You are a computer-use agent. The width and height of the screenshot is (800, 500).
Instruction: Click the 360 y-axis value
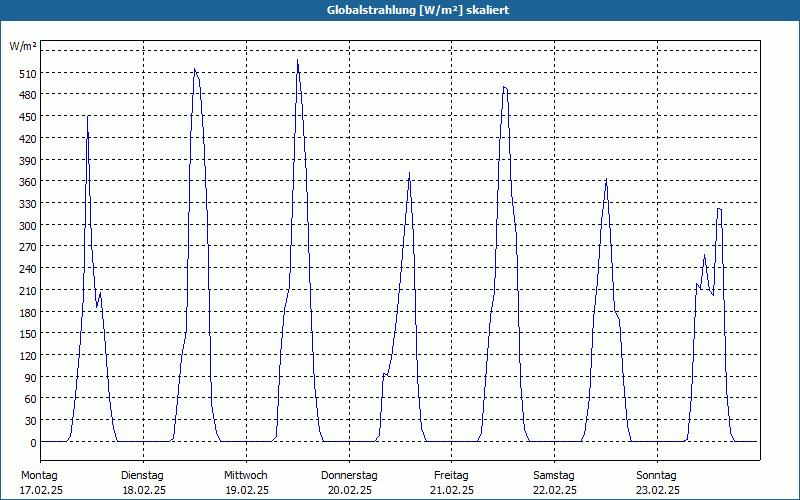(28, 182)
